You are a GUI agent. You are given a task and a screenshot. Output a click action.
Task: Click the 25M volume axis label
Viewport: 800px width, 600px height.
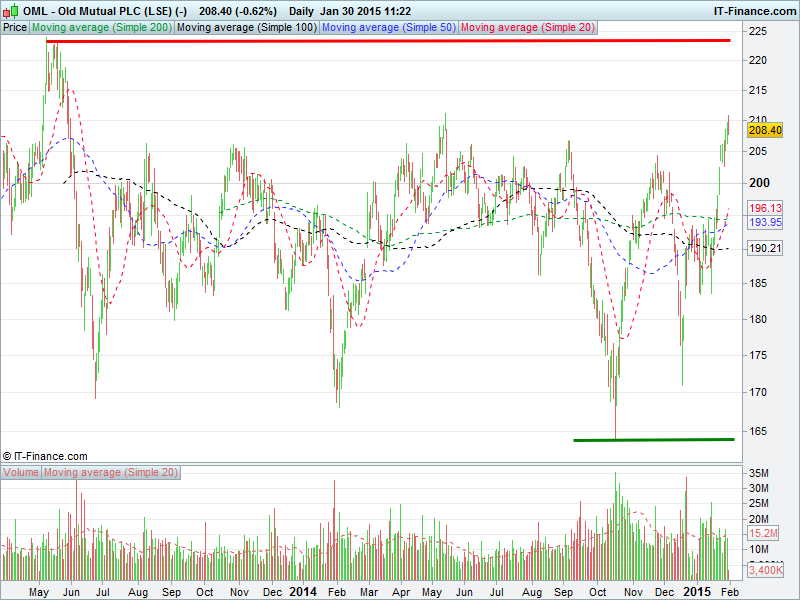coord(759,504)
